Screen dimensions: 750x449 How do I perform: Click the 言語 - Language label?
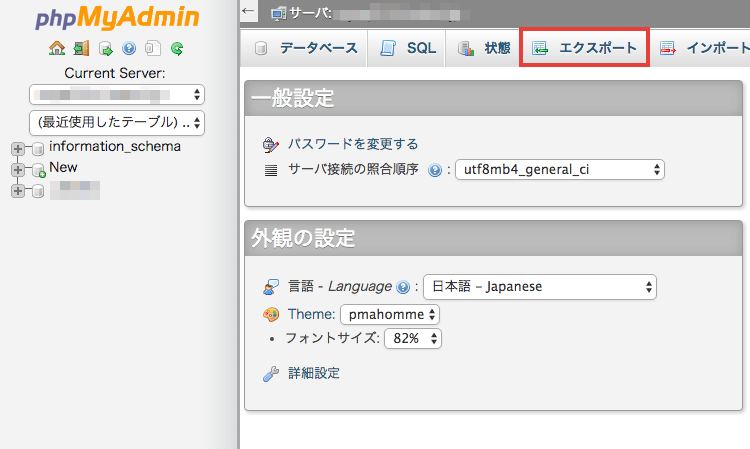coord(340,286)
